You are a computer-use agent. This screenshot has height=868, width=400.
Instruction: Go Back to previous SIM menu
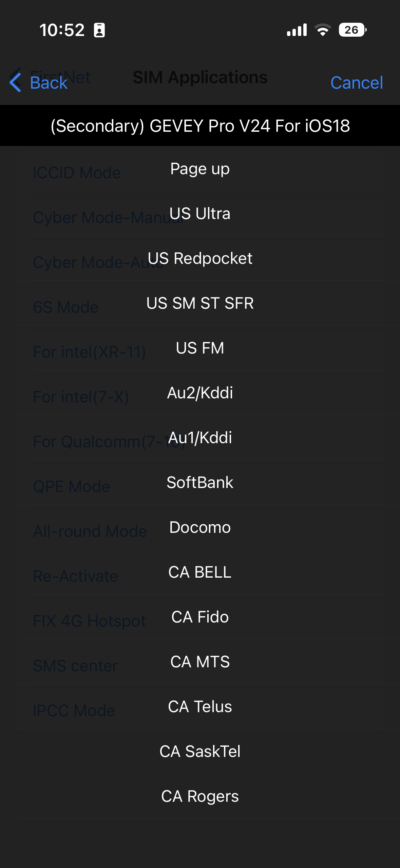[49, 83]
